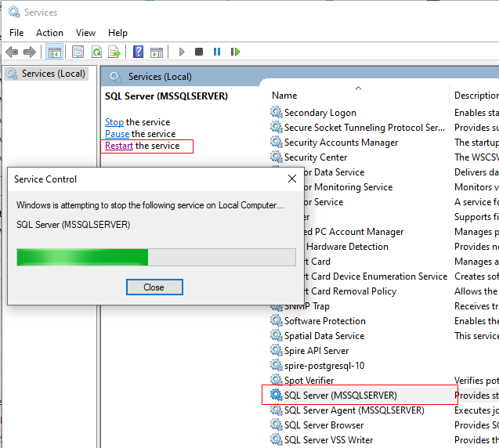
Task: Click the Back arrow in the toolbar
Action: coord(12,52)
